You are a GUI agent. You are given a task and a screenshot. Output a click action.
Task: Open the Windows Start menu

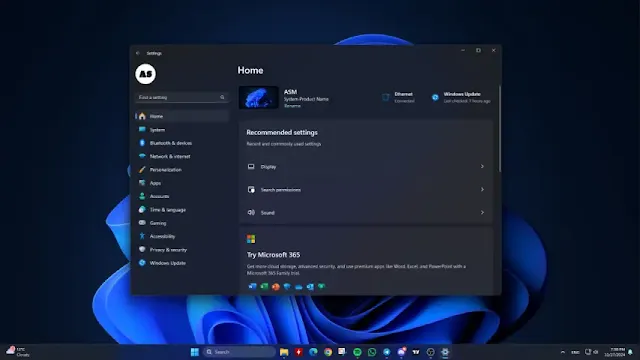pyautogui.click(x=195, y=352)
